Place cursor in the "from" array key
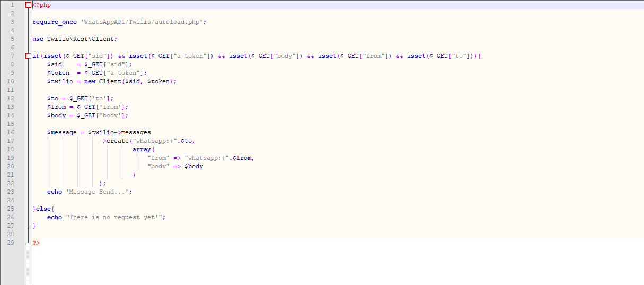The image size is (644, 285). [158, 158]
